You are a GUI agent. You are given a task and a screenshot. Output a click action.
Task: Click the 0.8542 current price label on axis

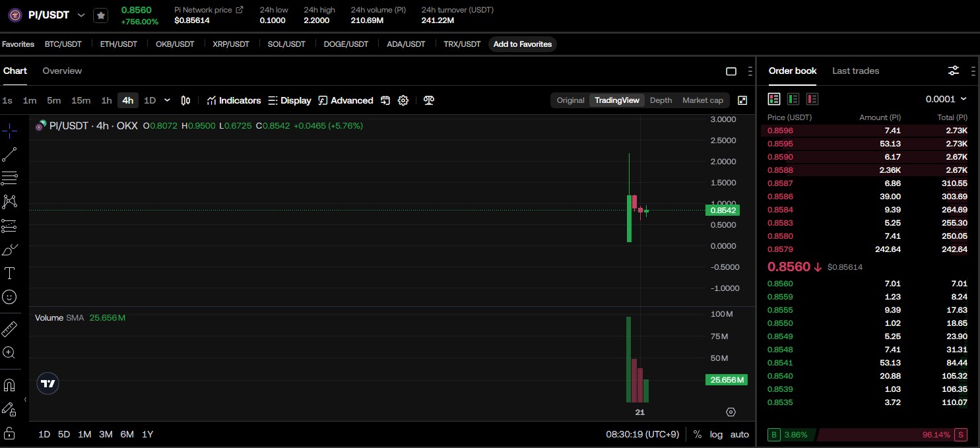tap(723, 210)
